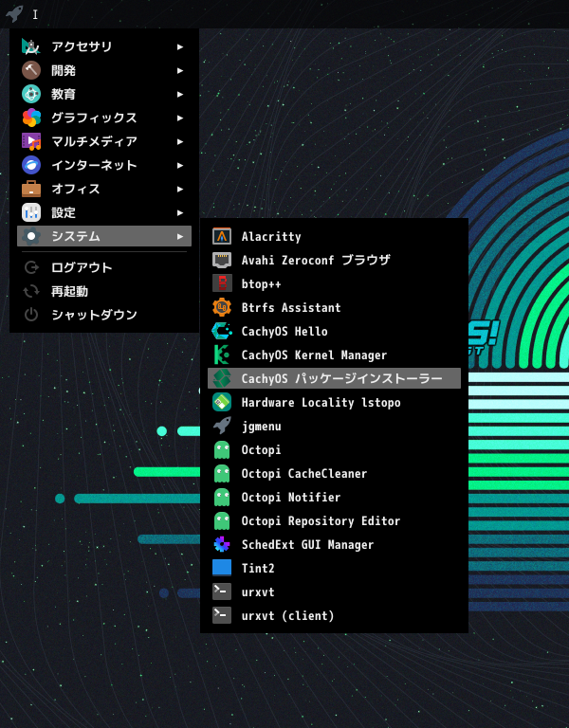Launch Avahi Zeroconf ブラウザ
The image size is (569, 728).
334,260
